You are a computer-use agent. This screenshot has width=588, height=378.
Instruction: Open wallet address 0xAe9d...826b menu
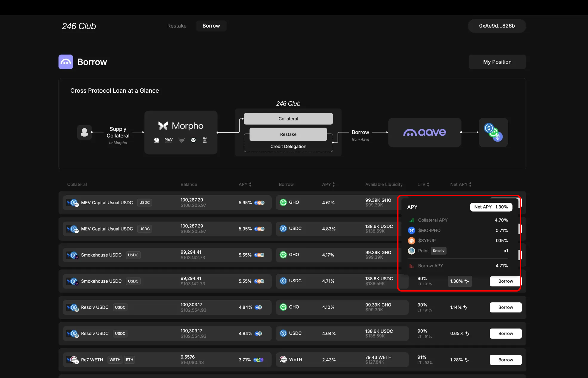coord(497,26)
